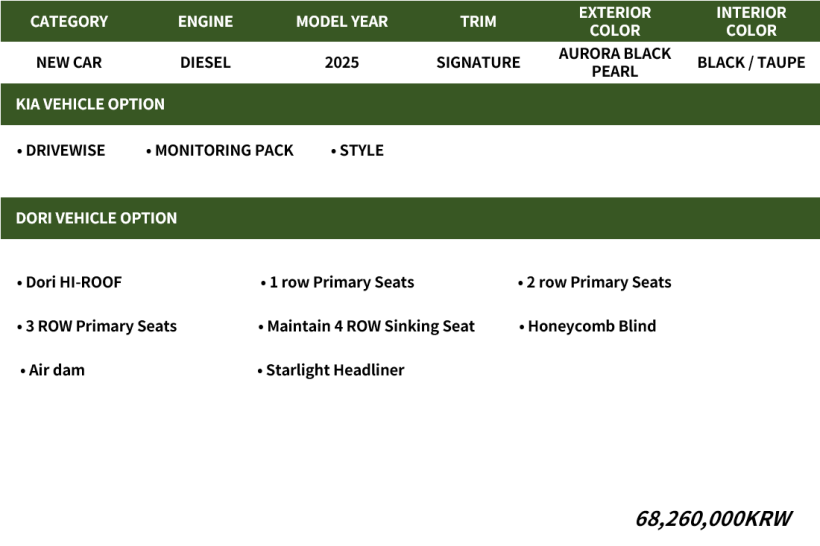Image resolution: width=820 pixels, height=546 pixels.
Task: Select the DIESEL engine value
Action: 205,62
